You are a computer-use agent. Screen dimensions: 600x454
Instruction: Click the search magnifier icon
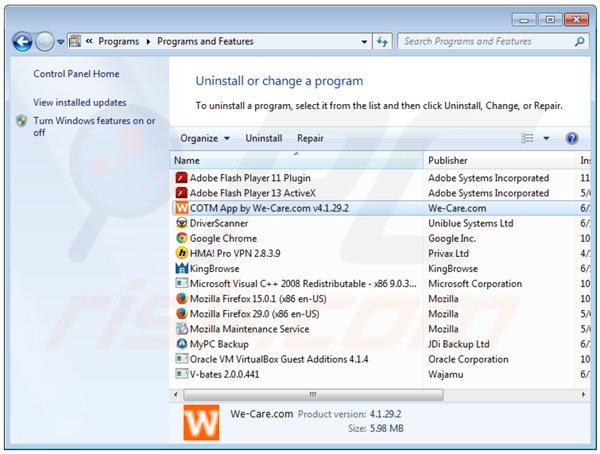[580, 41]
